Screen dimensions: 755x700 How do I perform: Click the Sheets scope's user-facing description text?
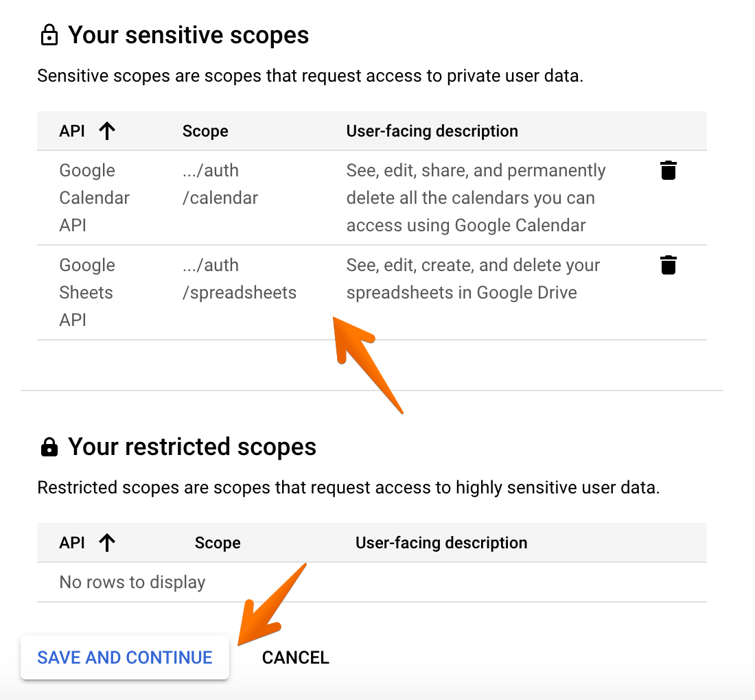[x=473, y=279]
